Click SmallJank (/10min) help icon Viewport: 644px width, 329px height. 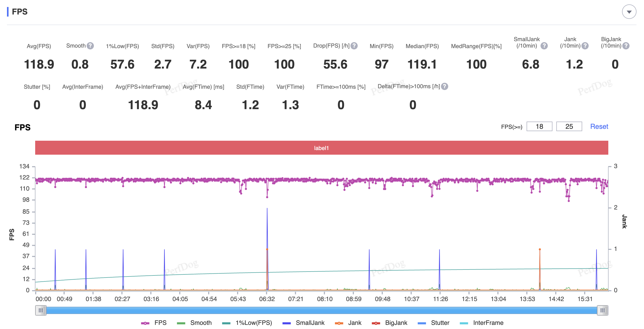click(544, 46)
